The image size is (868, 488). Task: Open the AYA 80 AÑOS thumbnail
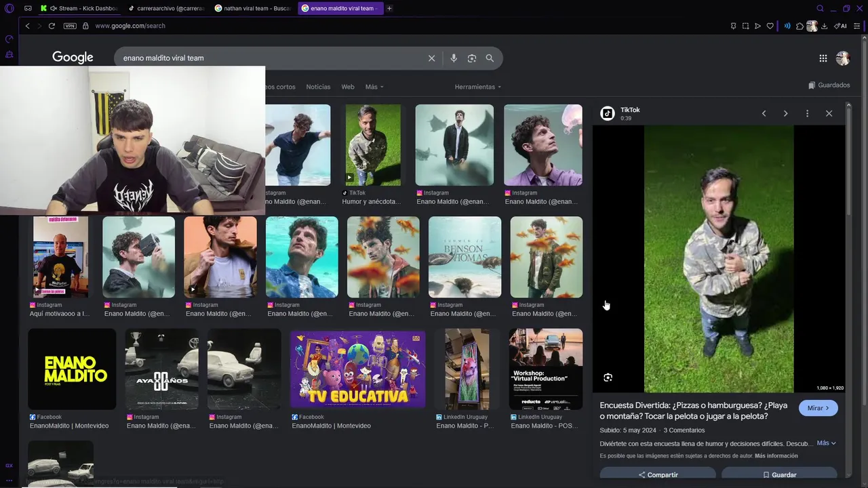161,369
